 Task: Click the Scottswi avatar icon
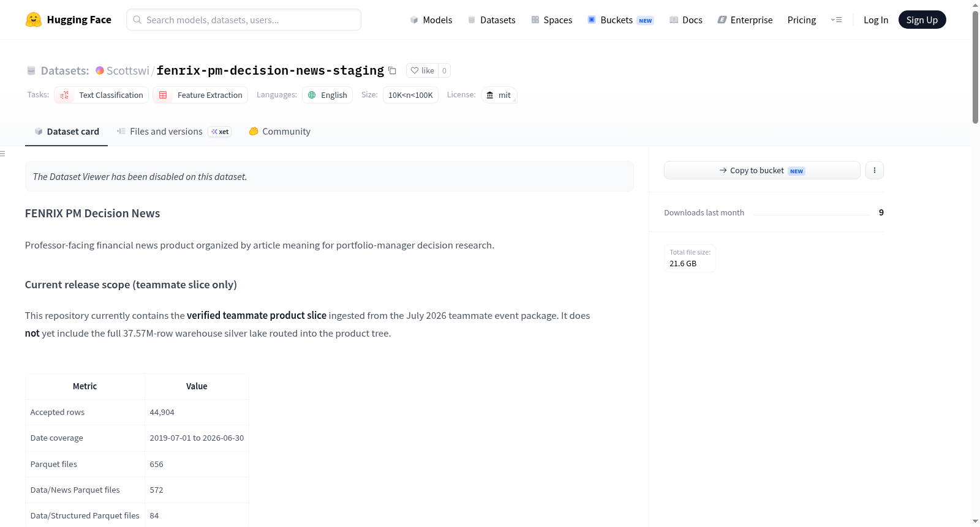[x=100, y=70]
